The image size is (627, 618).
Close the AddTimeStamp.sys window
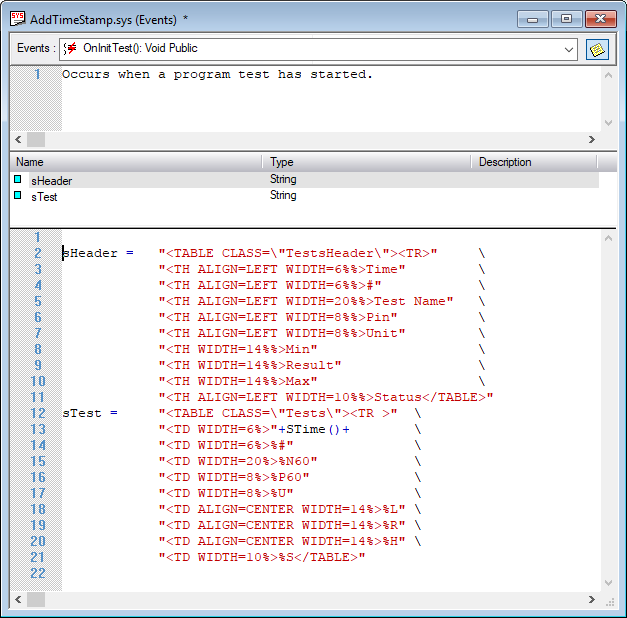point(601,19)
